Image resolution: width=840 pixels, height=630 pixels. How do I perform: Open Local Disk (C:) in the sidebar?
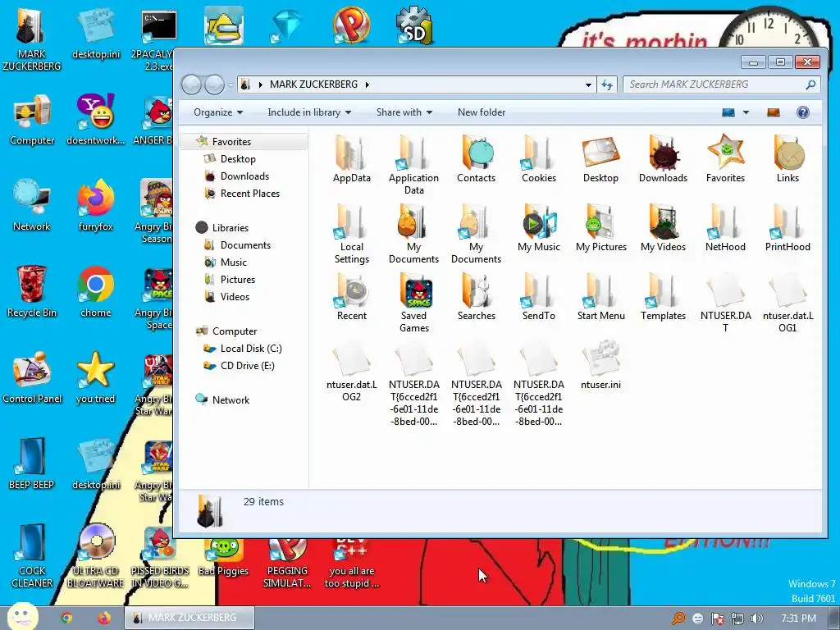coord(251,348)
